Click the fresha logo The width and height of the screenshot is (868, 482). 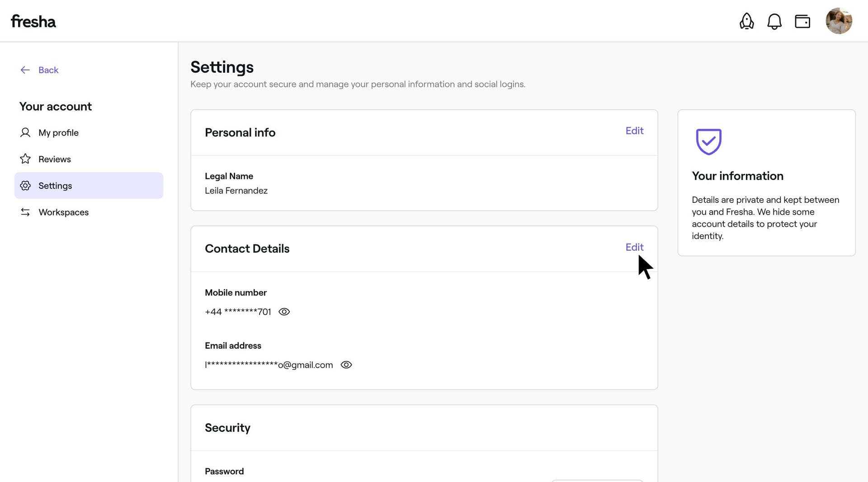(33, 21)
